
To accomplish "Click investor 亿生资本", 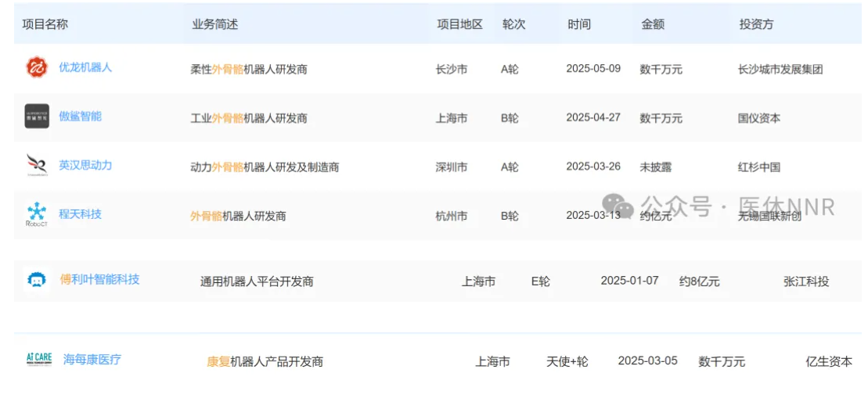I will coord(829,362).
